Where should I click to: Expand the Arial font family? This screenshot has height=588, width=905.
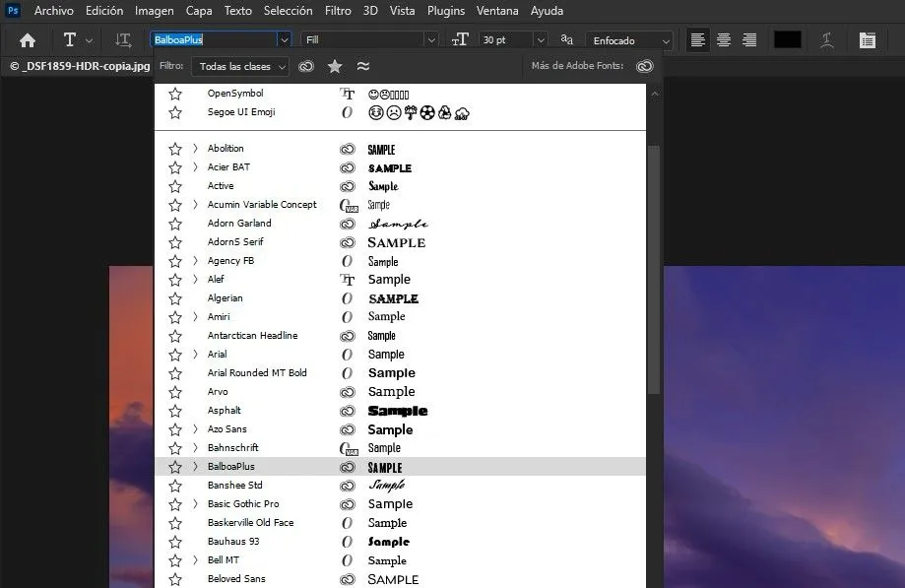pyautogui.click(x=195, y=354)
